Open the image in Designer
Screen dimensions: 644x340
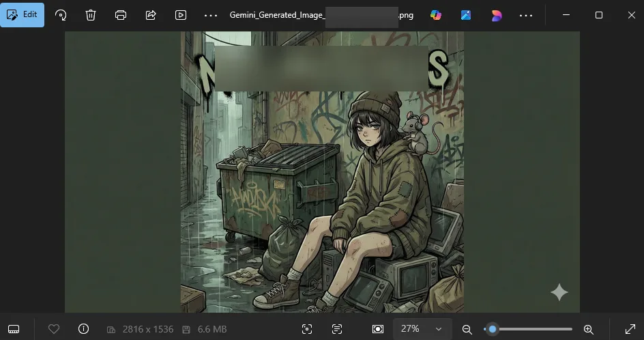click(466, 15)
